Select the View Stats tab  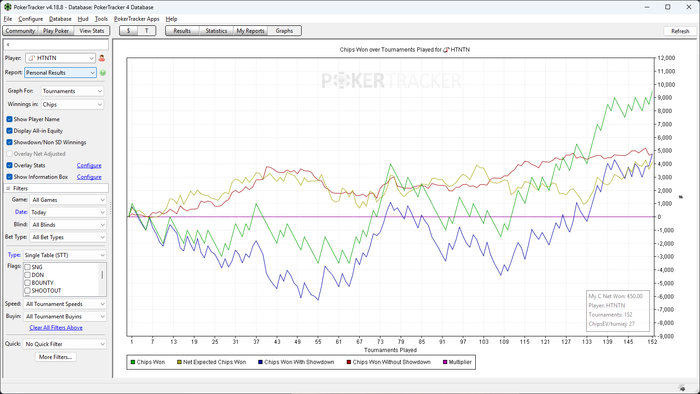point(92,31)
